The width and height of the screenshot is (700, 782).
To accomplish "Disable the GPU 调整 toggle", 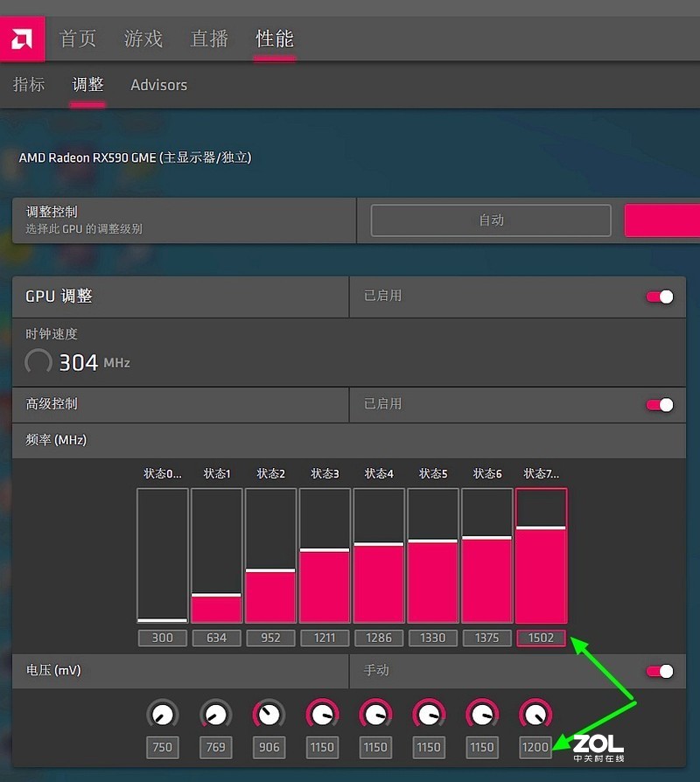I will (x=659, y=297).
